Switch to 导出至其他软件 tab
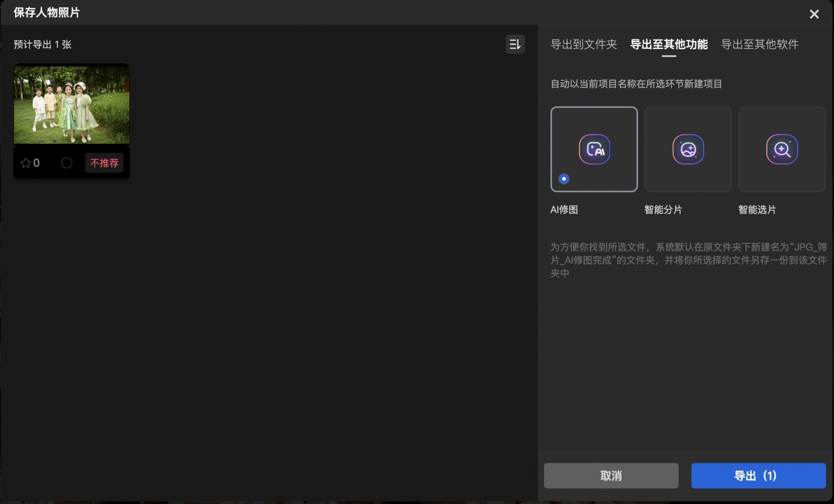Image resolution: width=834 pixels, height=504 pixels. point(759,44)
